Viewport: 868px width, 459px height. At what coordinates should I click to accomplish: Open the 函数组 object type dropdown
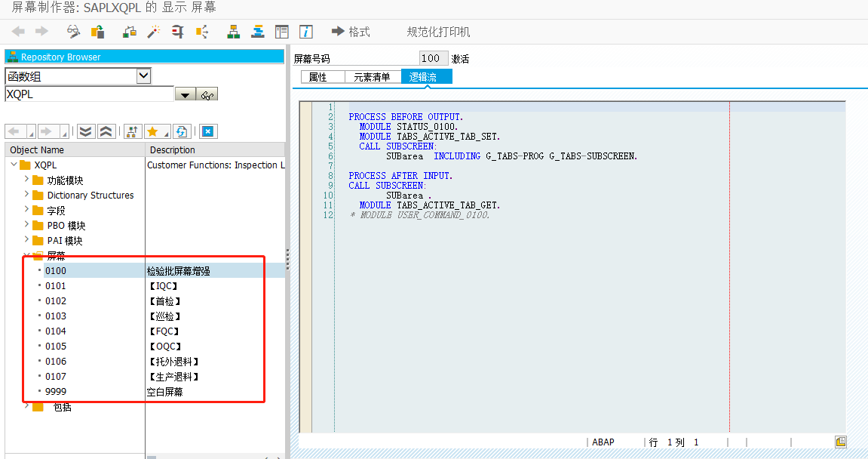[144, 75]
